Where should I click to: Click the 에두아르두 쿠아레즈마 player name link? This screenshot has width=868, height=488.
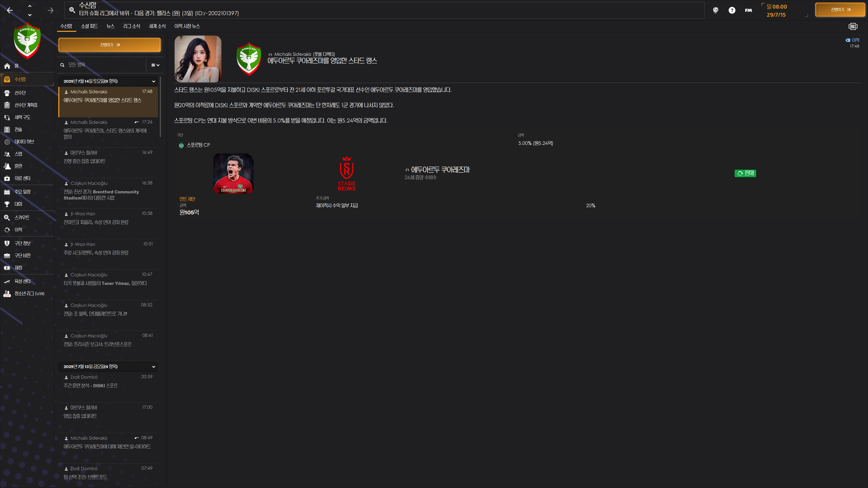[x=440, y=170]
